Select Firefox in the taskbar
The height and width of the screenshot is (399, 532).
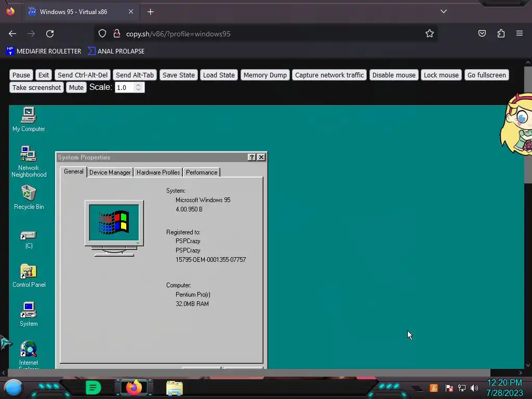(x=134, y=388)
